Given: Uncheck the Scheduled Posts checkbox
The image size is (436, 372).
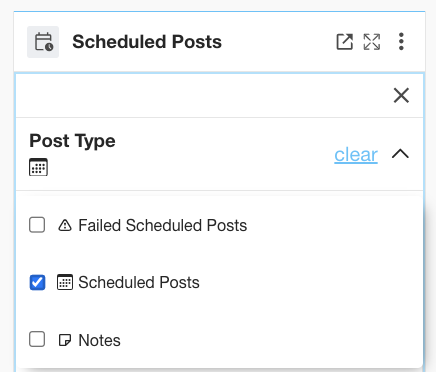Looking at the screenshot, I should click(37, 282).
